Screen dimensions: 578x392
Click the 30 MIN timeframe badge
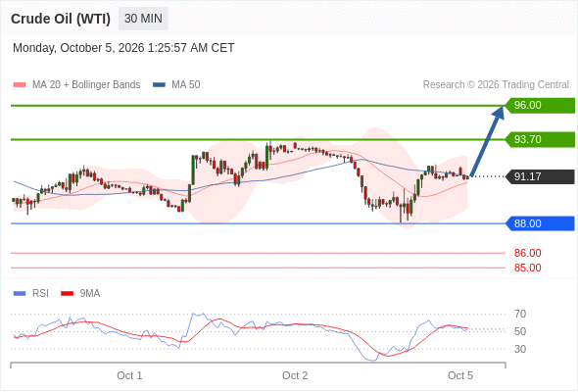pos(143,19)
